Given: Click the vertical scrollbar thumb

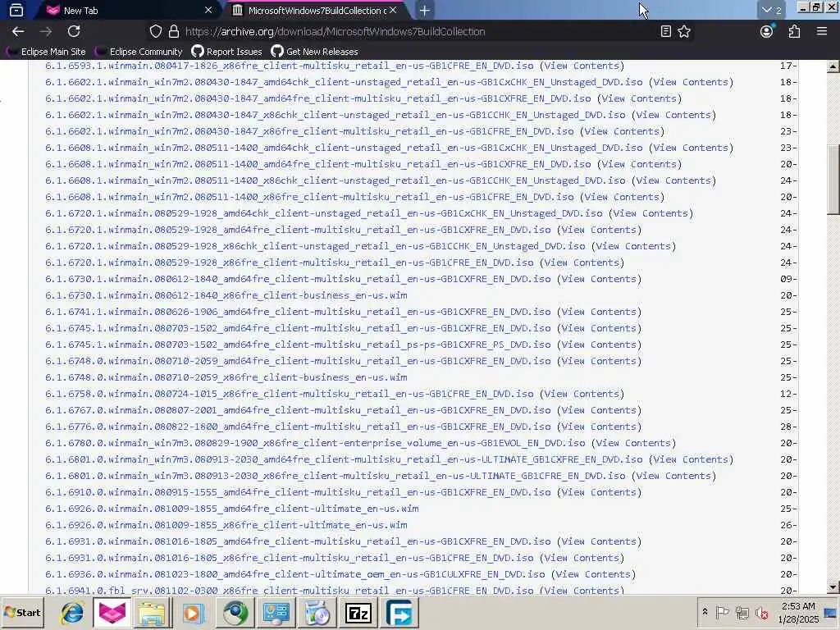Looking at the screenshot, I should pos(833,179).
